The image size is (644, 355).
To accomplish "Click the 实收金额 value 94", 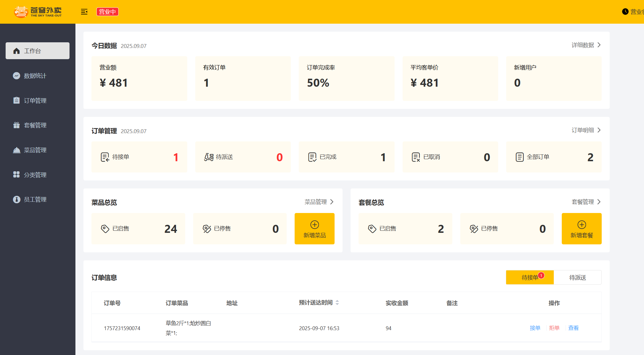I will (388, 328).
